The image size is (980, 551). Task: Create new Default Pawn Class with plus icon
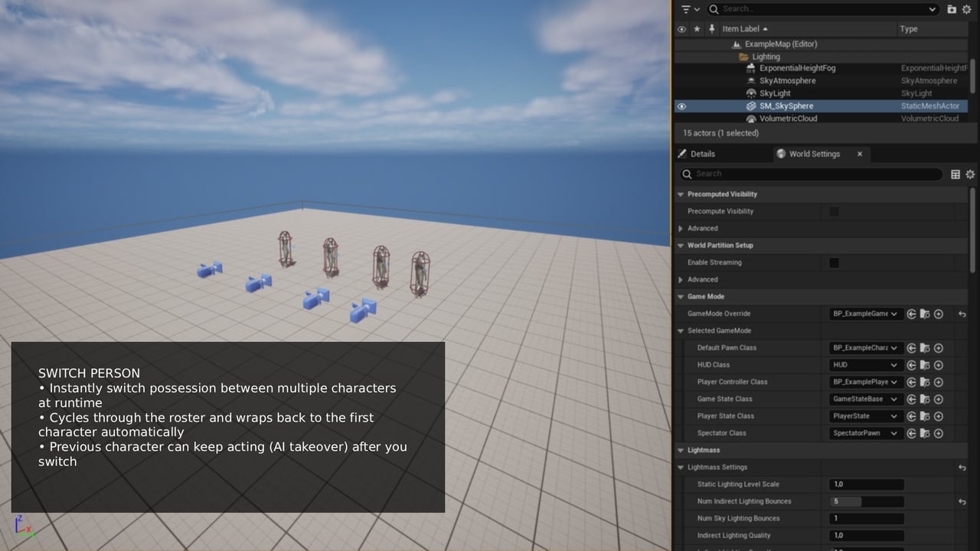(x=939, y=348)
